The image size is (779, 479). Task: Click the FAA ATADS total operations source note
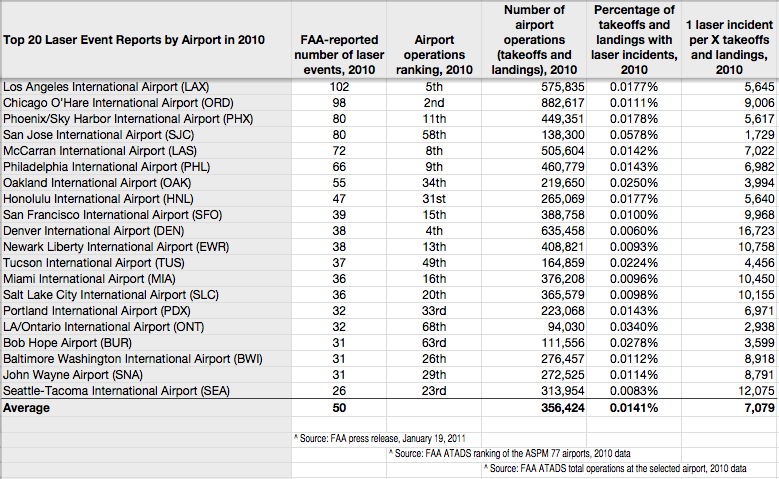616,469
